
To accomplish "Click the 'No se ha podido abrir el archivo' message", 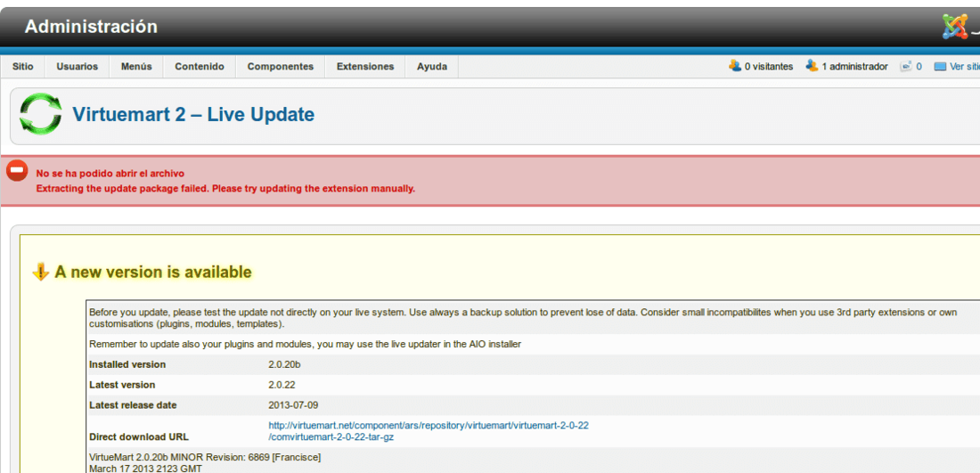I will coord(110,173).
